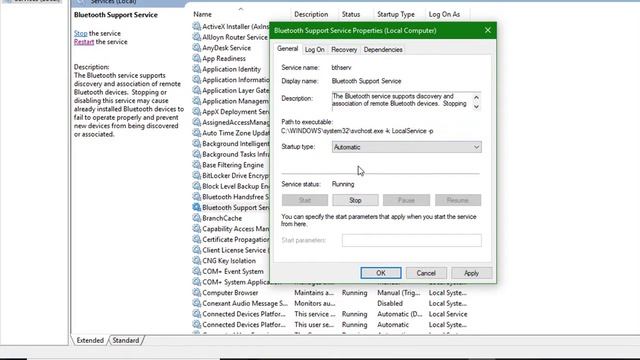This screenshot has height=360, width=640.
Task: Click the AppX Deployment Service gear icon
Action: (196, 111)
